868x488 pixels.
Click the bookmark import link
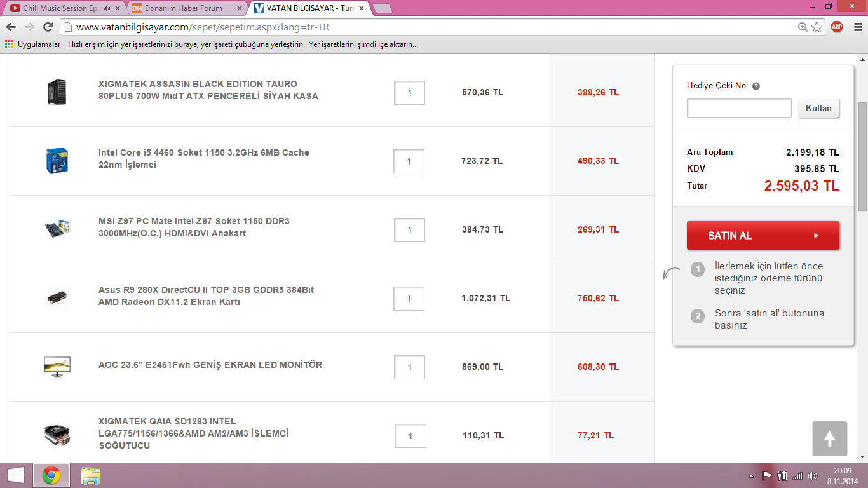point(363,44)
